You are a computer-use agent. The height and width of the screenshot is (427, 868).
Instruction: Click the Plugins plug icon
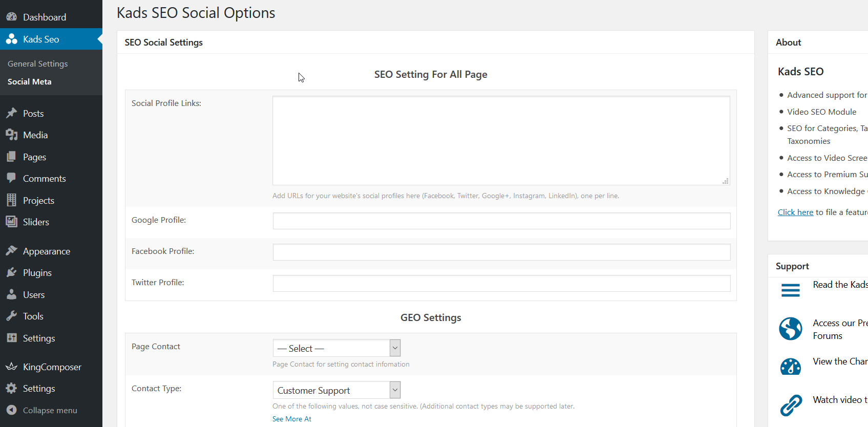click(x=11, y=272)
